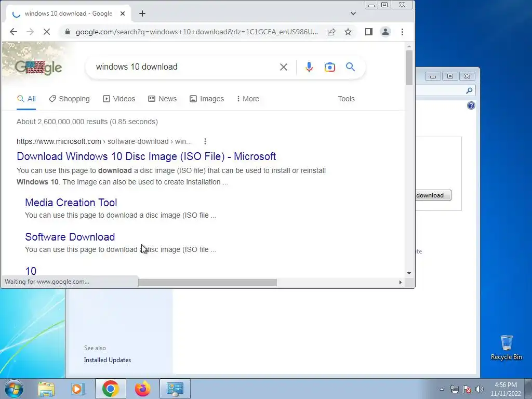Open the search Tools options
This screenshot has height=399, width=532.
pos(346,99)
